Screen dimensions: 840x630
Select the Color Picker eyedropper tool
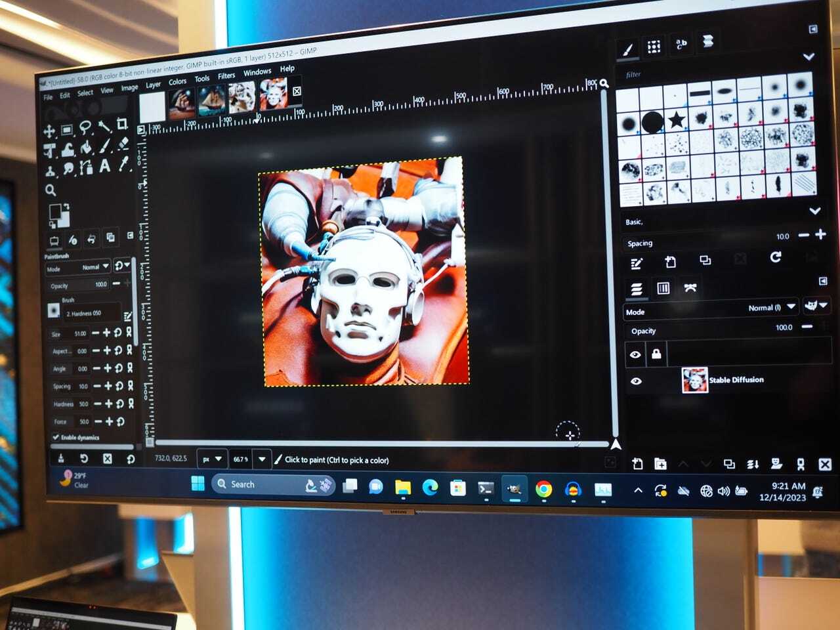(x=123, y=165)
